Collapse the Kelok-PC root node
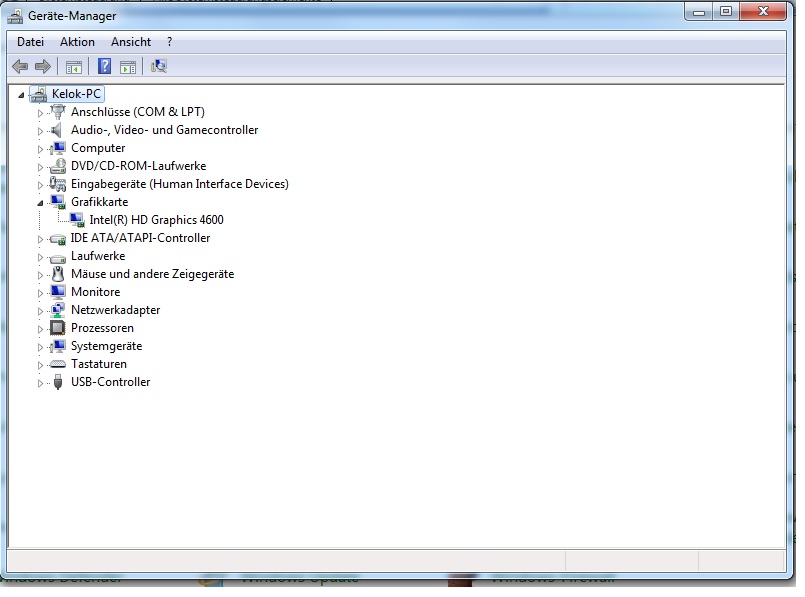The height and width of the screenshot is (597, 805). point(21,94)
